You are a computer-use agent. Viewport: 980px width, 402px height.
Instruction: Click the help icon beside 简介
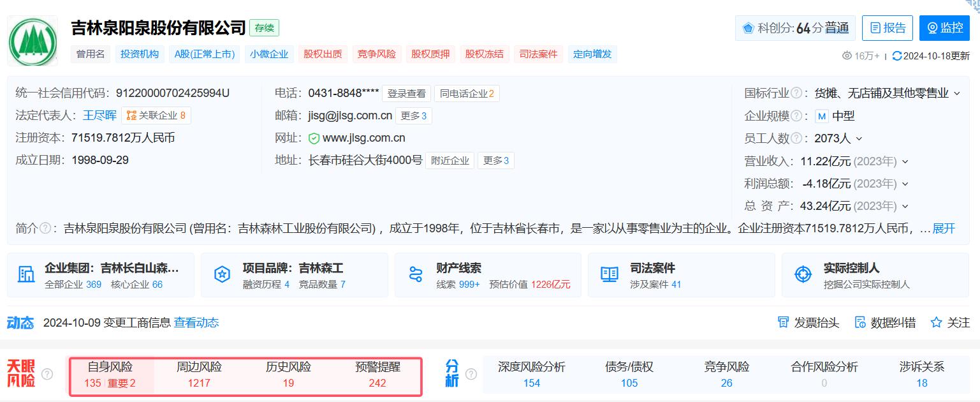click(x=45, y=228)
